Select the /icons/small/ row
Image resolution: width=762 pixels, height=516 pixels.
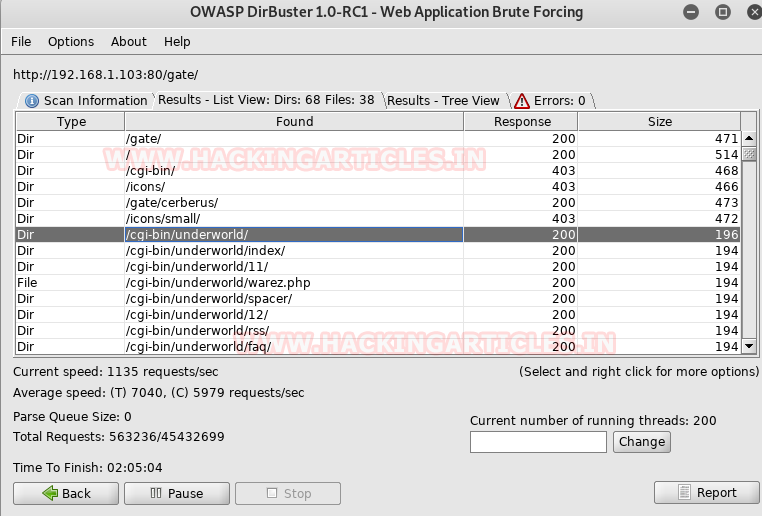378,219
